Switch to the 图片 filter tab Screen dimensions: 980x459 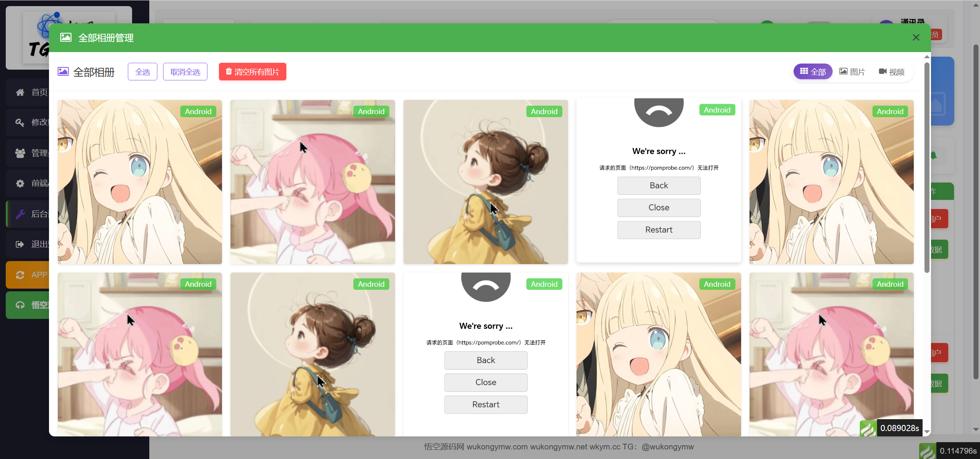852,72
